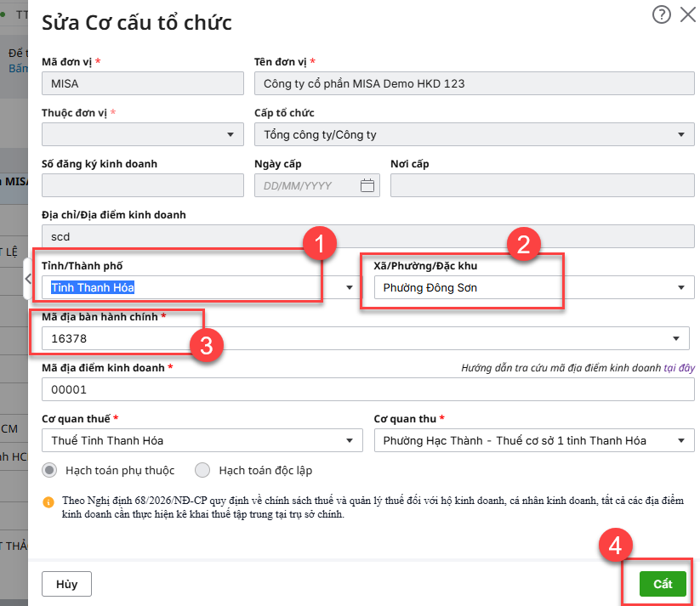Expand the Cơ quan thuế dropdown
This screenshot has height=606, width=700.
tap(349, 440)
